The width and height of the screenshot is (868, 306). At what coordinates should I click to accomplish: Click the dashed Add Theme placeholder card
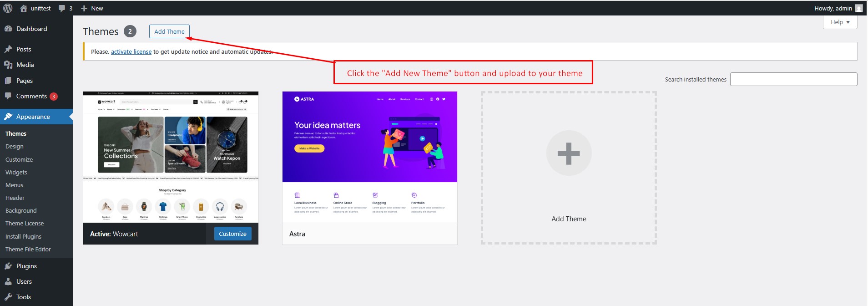pyautogui.click(x=569, y=168)
